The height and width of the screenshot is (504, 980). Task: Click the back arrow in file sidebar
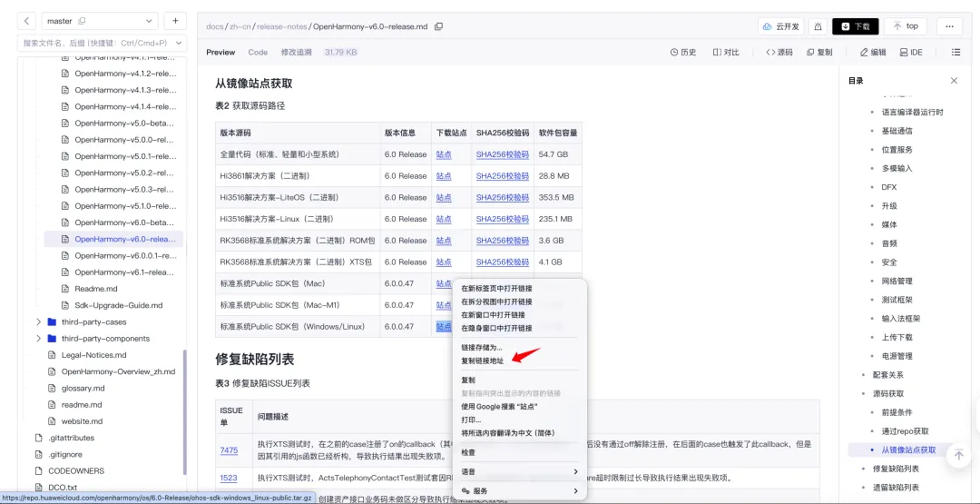(x=26, y=21)
